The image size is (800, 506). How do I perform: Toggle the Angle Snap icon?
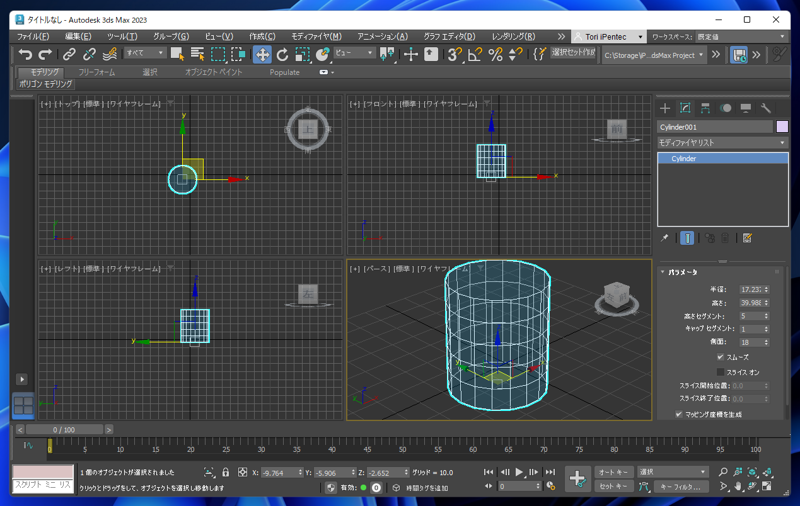tap(474, 54)
